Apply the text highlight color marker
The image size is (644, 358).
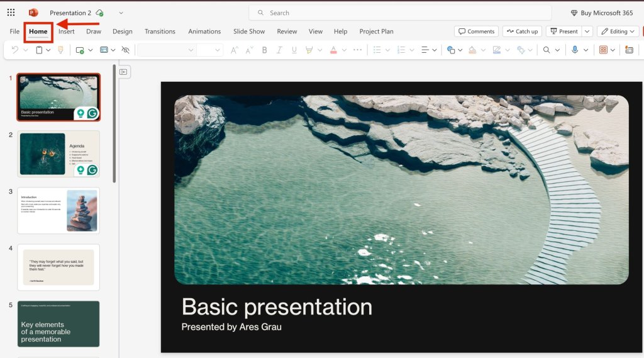click(309, 50)
